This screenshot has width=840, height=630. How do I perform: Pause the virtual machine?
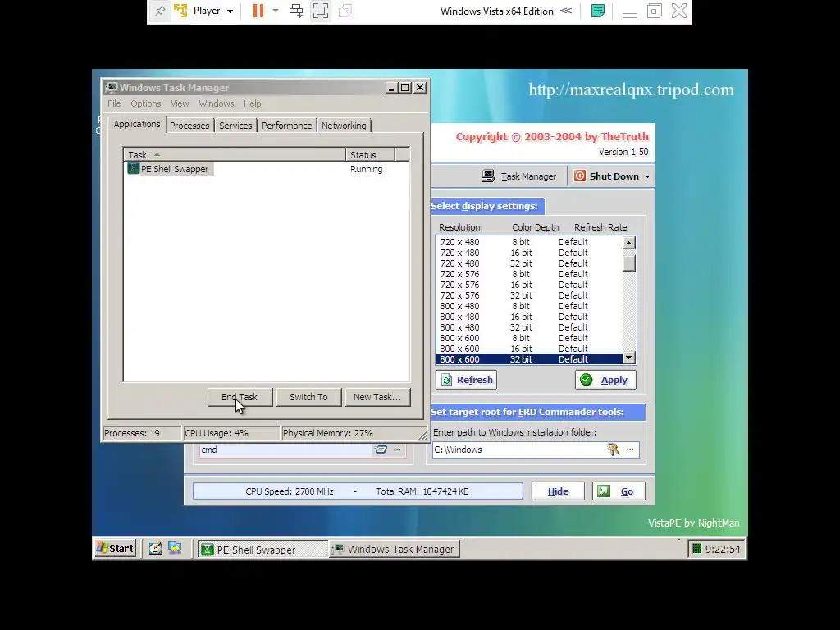[258, 11]
